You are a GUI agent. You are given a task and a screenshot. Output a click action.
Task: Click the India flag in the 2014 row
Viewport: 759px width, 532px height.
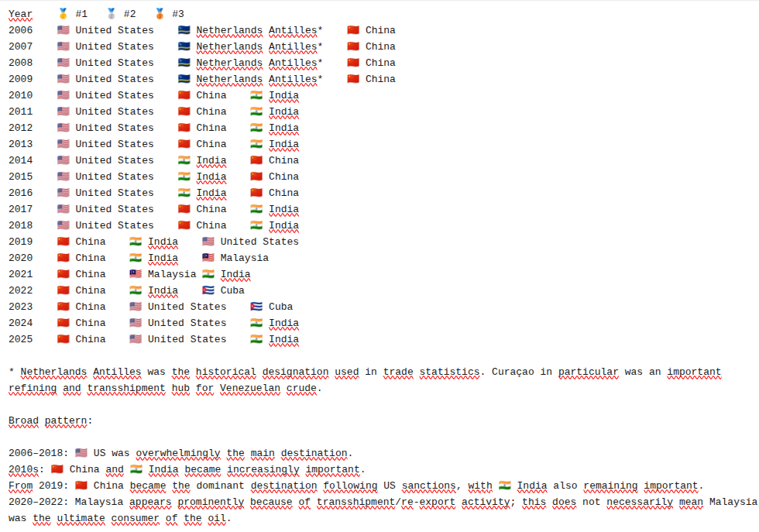[x=184, y=160]
